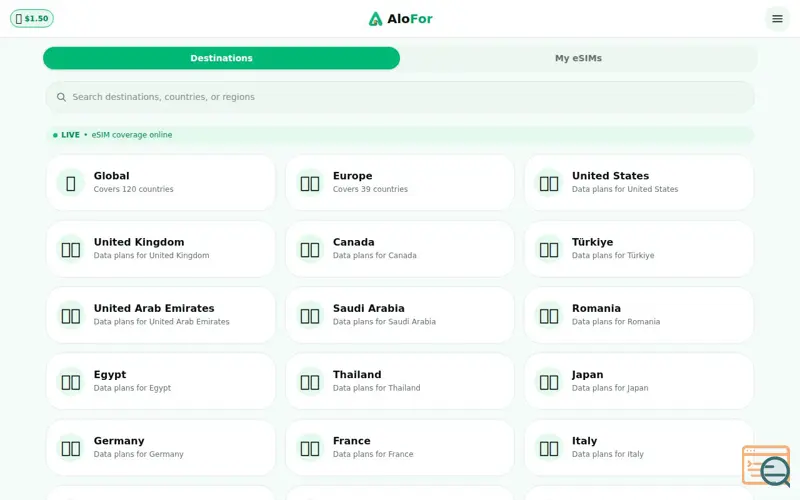Select the Romania title text

pyautogui.click(x=596, y=308)
